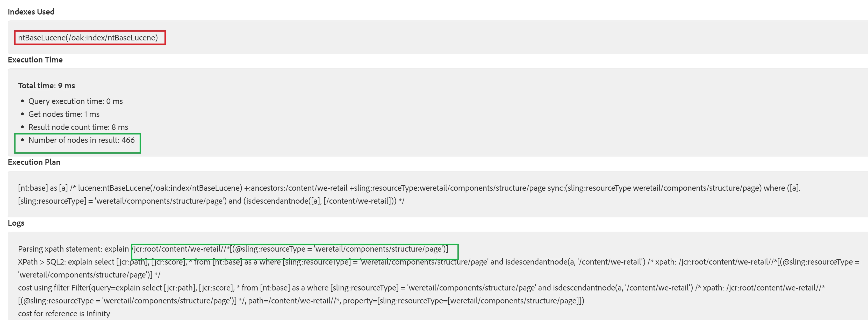Click Get nodes time 1 ms entry
The width and height of the screenshot is (868, 320).
[x=64, y=114]
